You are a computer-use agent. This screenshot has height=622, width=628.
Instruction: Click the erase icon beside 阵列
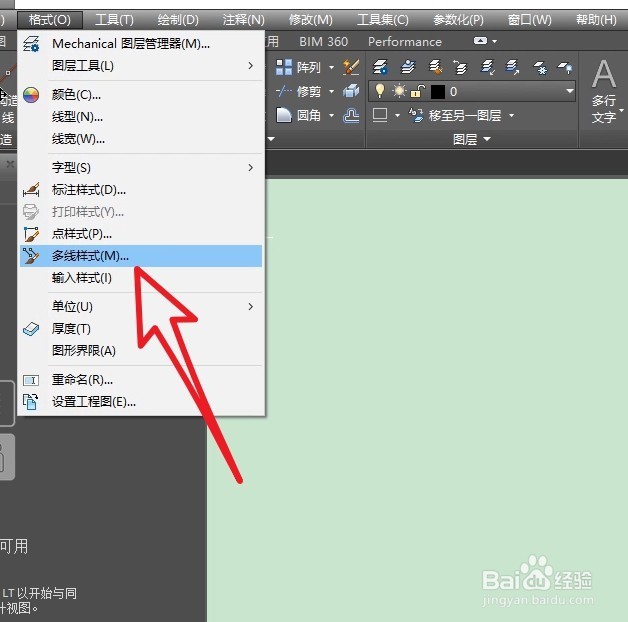[351, 67]
